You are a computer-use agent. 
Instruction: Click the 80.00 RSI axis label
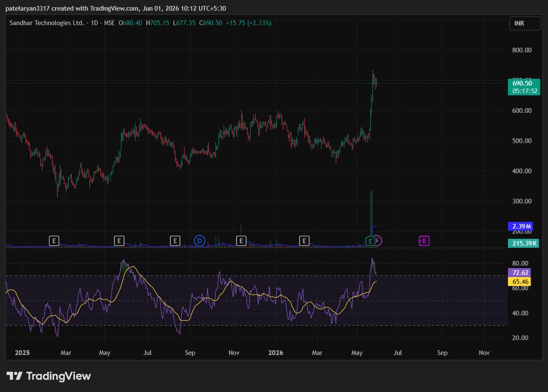520,264
